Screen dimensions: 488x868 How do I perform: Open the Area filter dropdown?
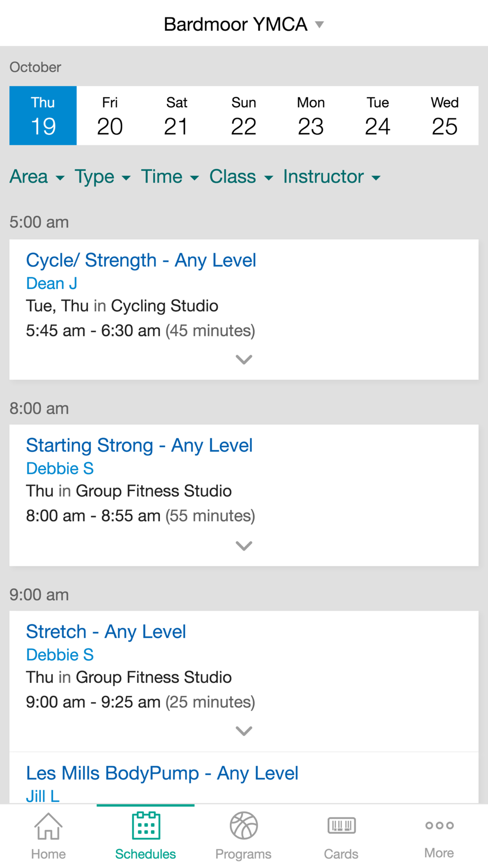(37, 177)
